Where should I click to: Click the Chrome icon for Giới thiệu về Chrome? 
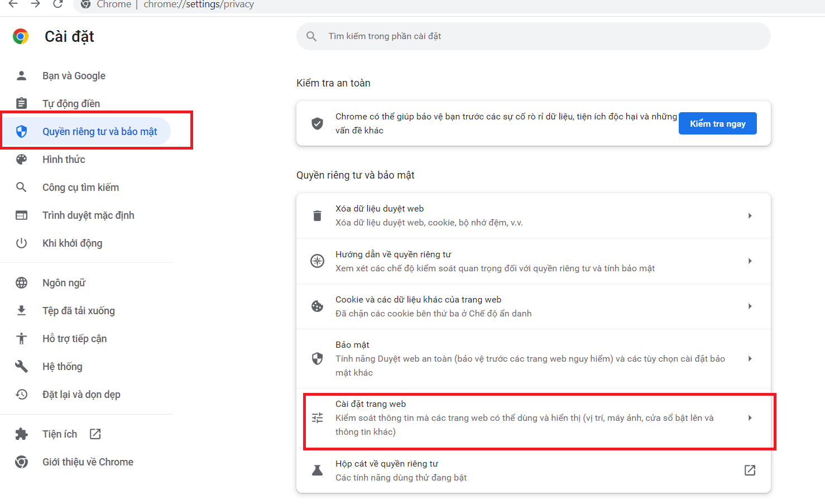[21, 462]
